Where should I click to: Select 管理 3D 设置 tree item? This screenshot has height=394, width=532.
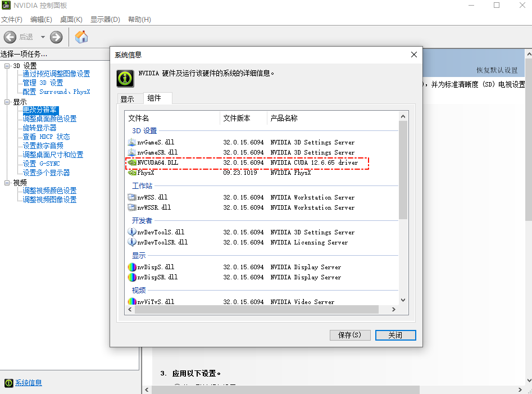pyautogui.click(x=43, y=83)
